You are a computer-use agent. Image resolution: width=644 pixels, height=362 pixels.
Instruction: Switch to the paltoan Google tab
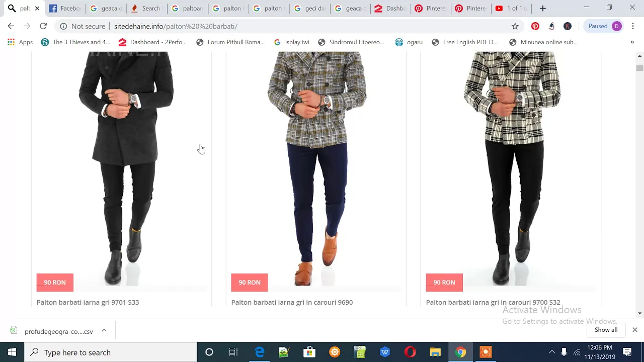[187, 9]
